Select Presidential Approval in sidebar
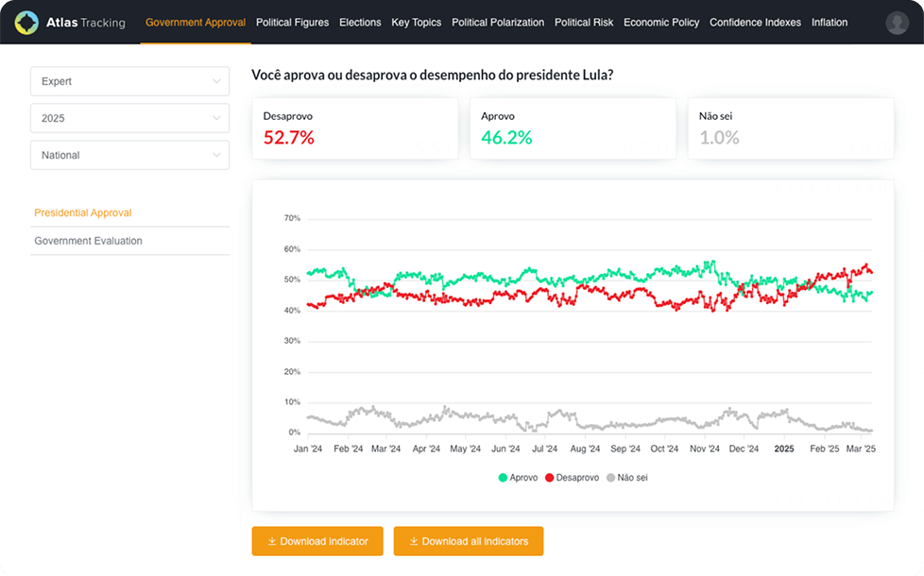924x576 pixels. 83,213
